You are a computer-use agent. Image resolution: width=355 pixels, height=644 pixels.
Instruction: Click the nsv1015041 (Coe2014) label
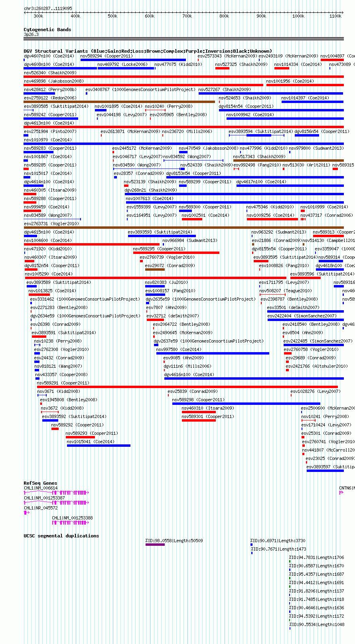point(91,442)
